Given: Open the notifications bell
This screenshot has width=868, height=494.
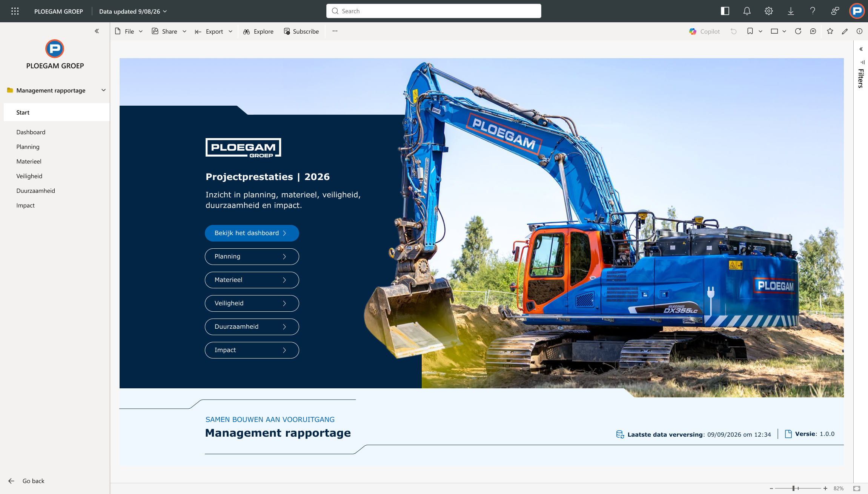Looking at the screenshot, I should 747,11.
